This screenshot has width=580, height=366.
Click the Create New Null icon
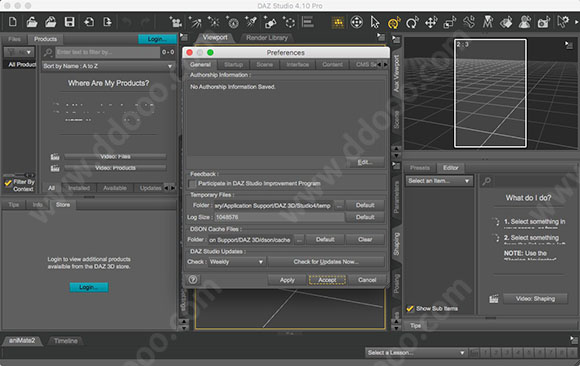coord(289,23)
